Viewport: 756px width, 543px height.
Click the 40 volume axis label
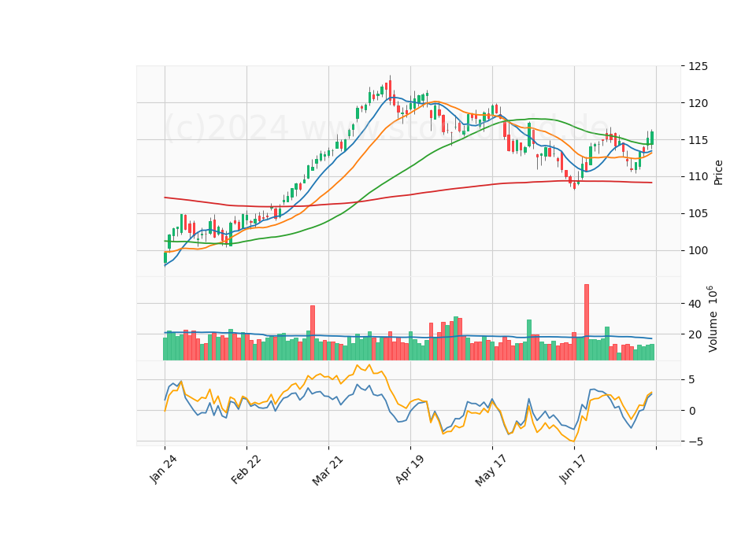pos(695,304)
